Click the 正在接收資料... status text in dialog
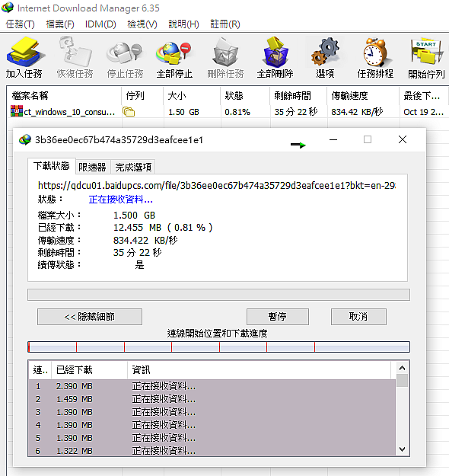449x476 pixels. click(x=121, y=200)
